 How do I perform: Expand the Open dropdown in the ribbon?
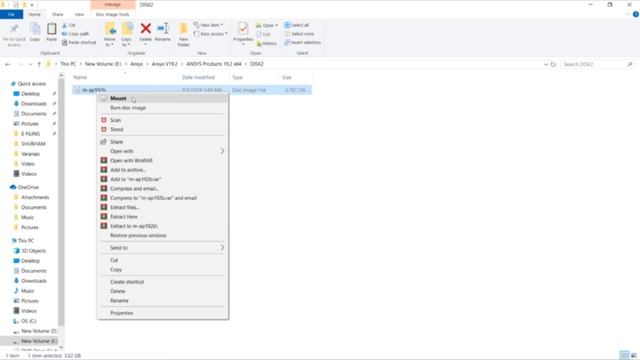[267, 25]
